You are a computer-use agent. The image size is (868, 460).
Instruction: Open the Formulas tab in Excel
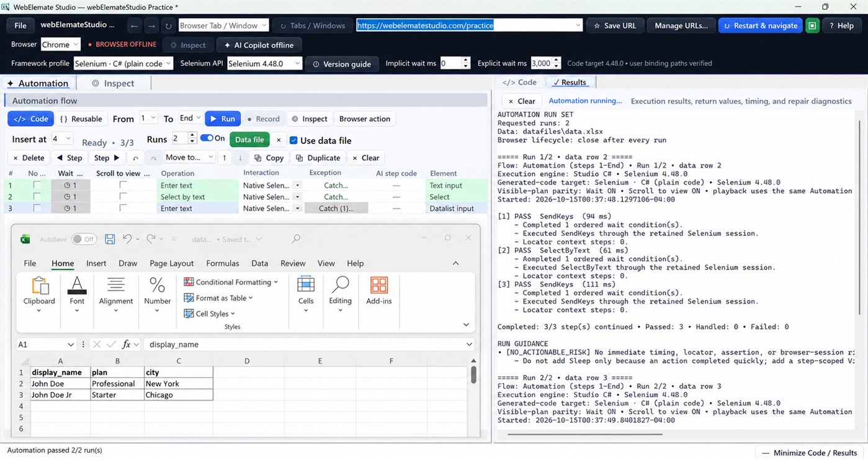click(x=223, y=263)
